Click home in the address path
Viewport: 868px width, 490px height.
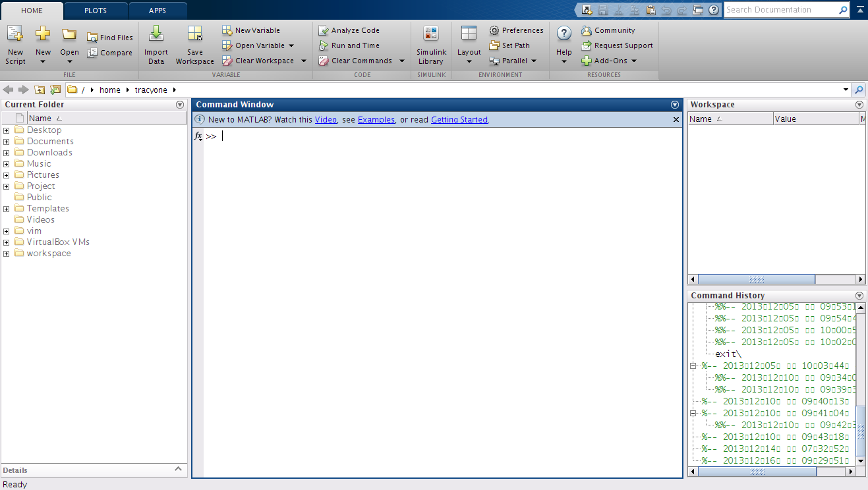[110, 90]
